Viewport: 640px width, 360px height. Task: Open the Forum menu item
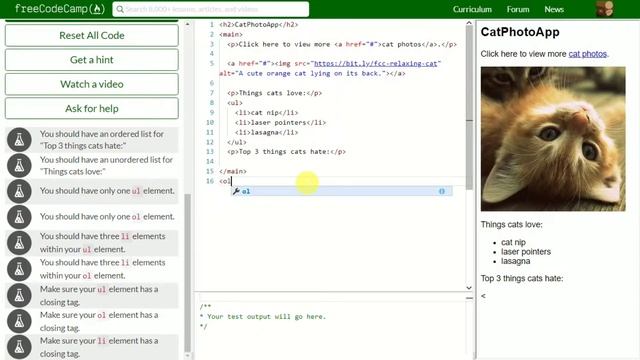(518, 9)
